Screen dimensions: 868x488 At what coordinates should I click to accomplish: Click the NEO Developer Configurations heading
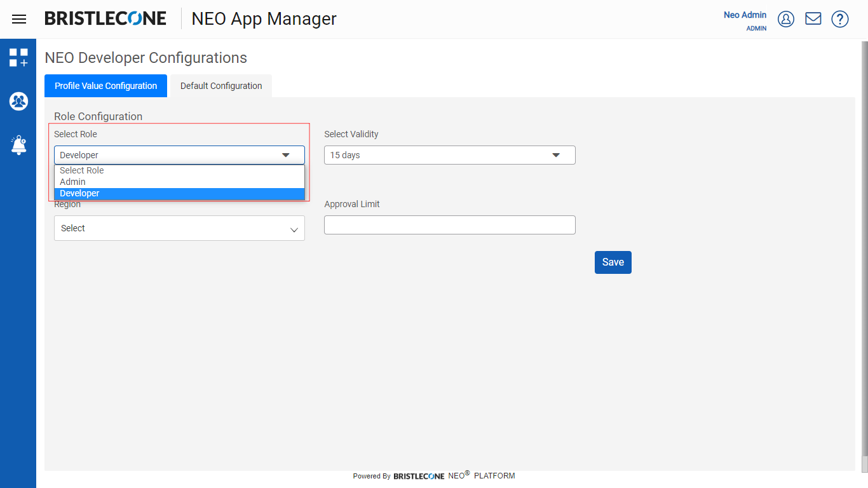(146, 58)
